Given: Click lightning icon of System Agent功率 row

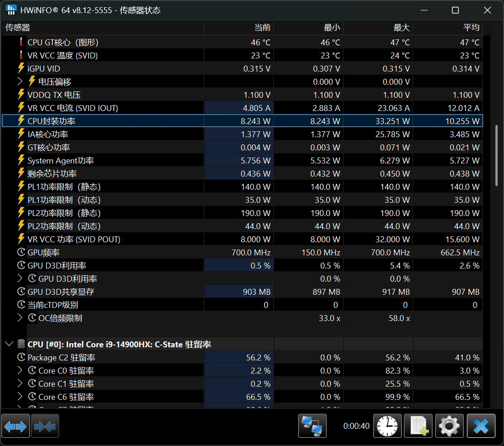Looking at the screenshot, I should 21,160.
